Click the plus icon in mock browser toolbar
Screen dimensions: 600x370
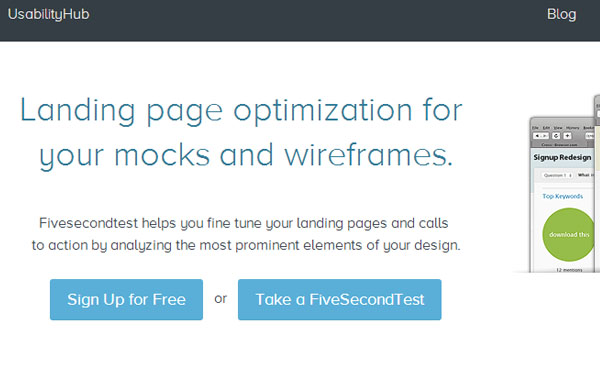pyautogui.click(x=567, y=136)
